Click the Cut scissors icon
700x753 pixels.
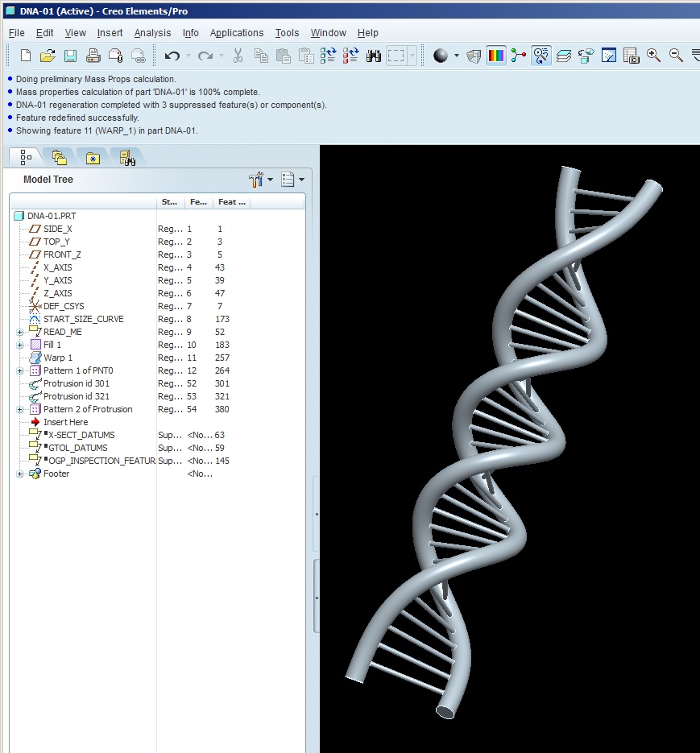pyautogui.click(x=238, y=56)
